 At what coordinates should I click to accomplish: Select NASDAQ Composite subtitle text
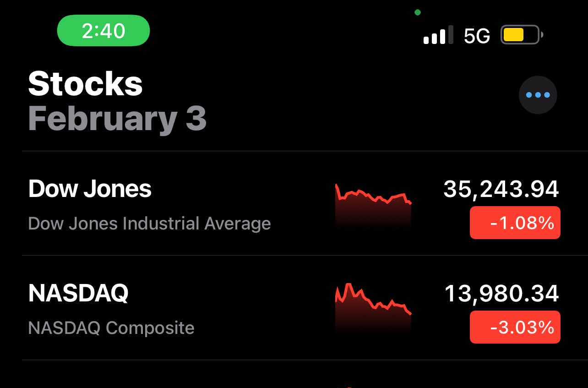coord(111,328)
